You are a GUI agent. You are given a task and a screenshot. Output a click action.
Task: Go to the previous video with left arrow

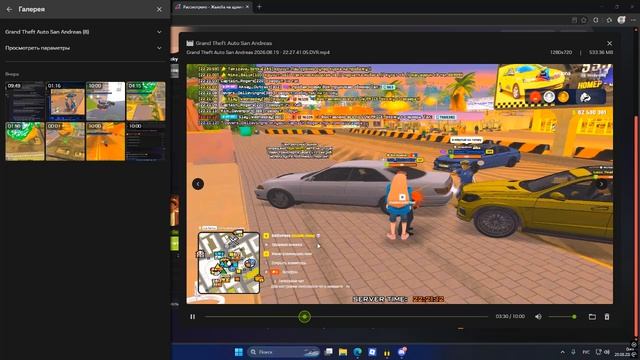pyautogui.click(x=198, y=184)
